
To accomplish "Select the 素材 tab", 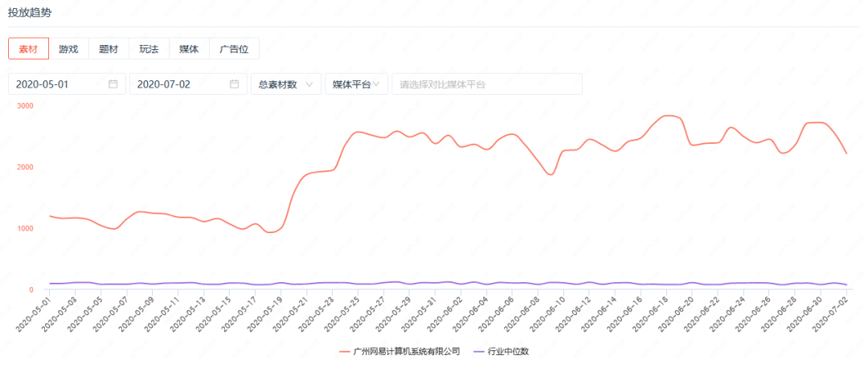I will pyautogui.click(x=28, y=49).
